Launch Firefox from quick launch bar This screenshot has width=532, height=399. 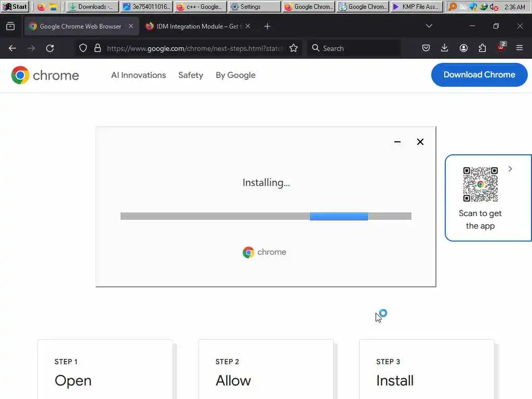41,7
